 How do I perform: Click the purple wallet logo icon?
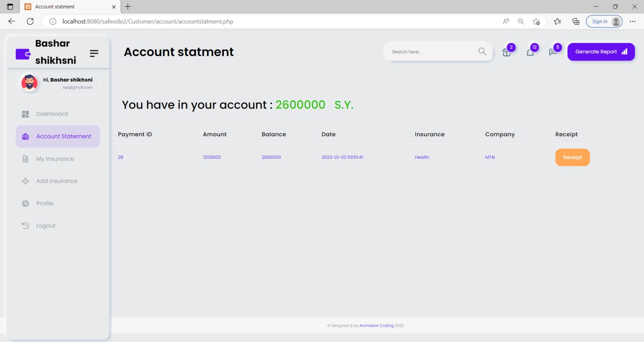tap(23, 54)
